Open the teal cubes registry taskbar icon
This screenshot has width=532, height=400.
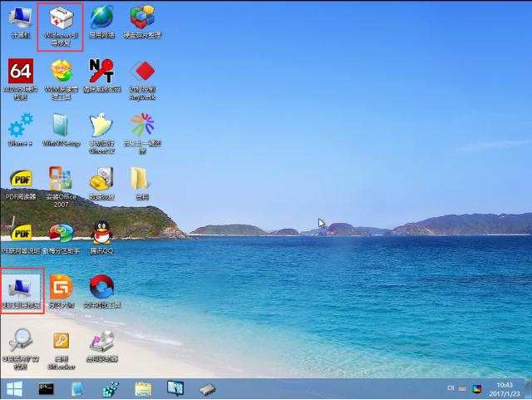pyautogui.click(x=111, y=389)
